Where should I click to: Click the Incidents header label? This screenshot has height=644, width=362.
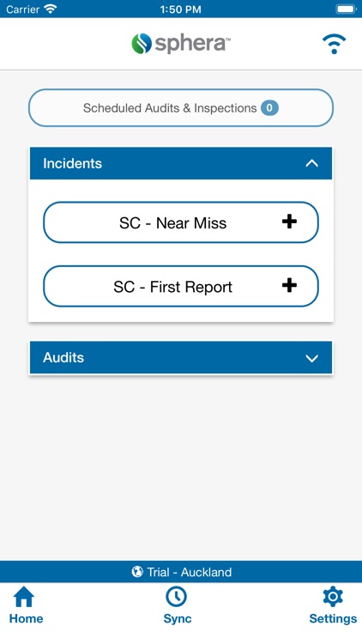[72, 163]
